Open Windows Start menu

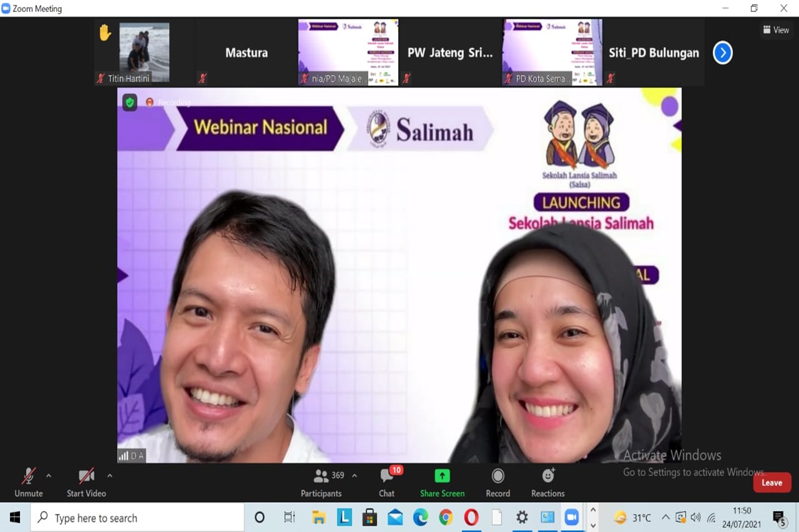pos(15,518)
